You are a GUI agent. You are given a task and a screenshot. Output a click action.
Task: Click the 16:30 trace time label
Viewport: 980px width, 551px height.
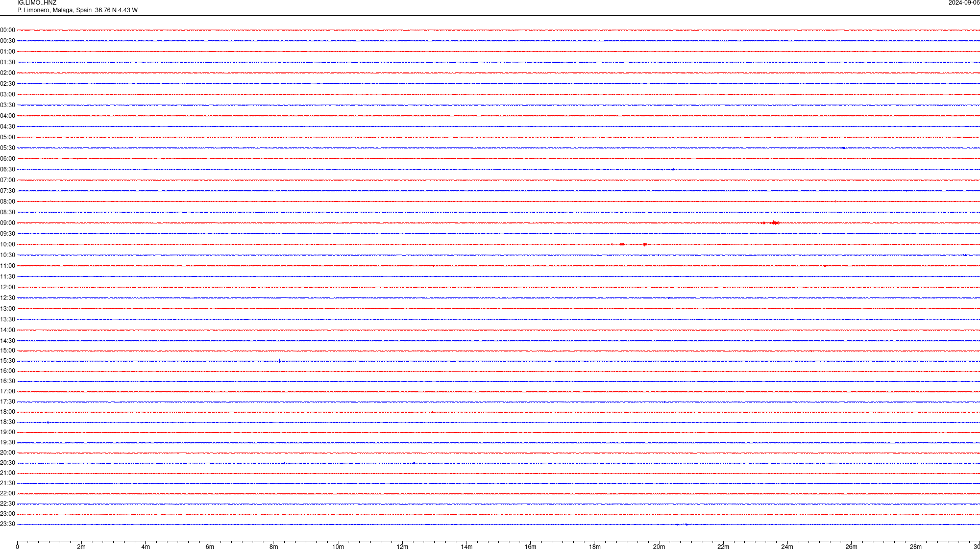[x=8, y=381]
